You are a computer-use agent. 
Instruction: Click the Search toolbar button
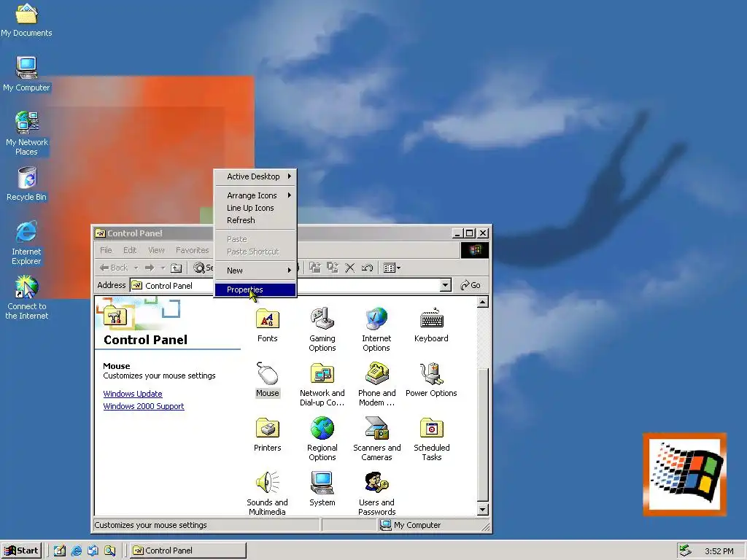(203, 268)
